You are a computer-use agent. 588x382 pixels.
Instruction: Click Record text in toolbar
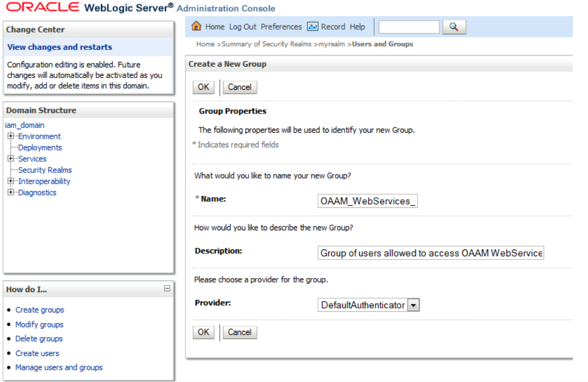(x=333, y=27)
